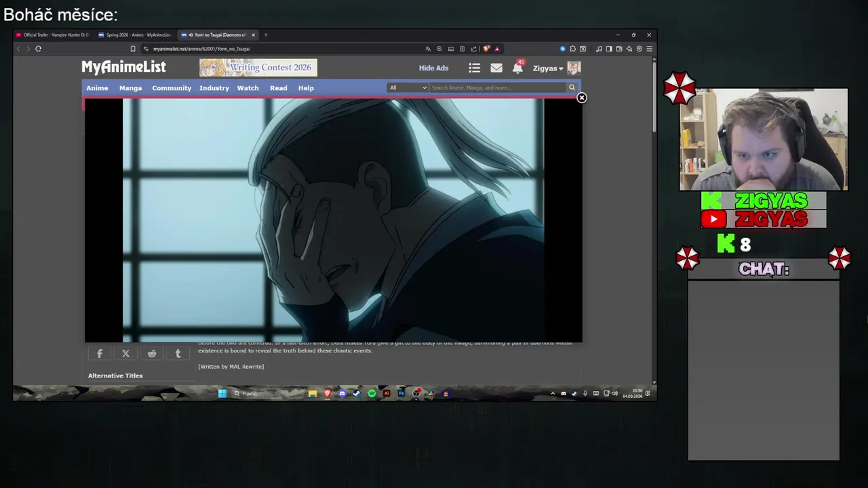Open the Read navigation menu
Image resolution: width=868 pixels, height=488 pixels.
click(279, 88)
